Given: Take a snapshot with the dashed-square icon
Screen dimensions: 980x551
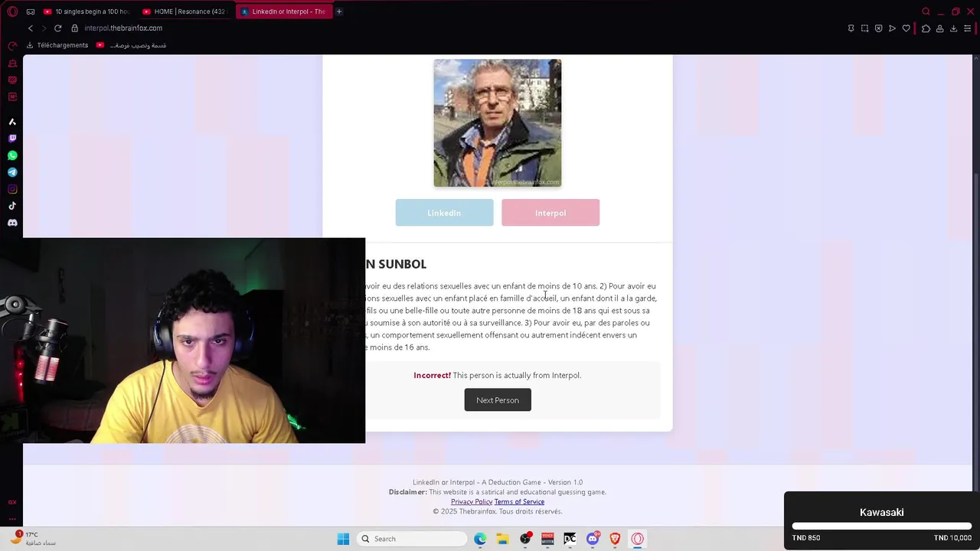Looking at the screenshot, I should click(x=864, y=28).
